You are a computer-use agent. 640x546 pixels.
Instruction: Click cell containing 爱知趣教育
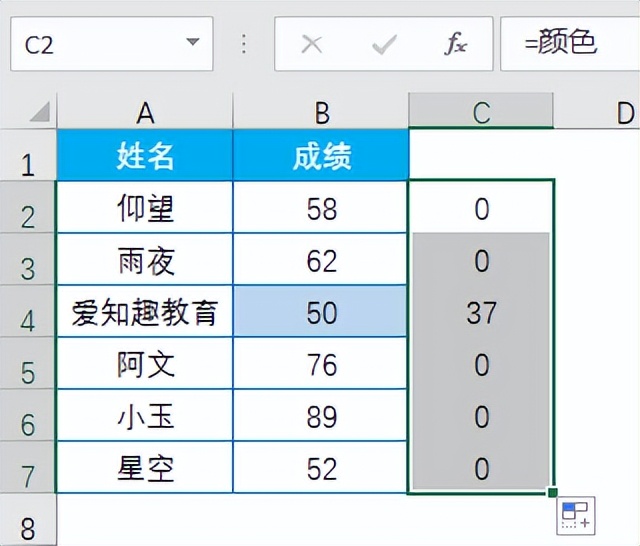tap(145, 311)
